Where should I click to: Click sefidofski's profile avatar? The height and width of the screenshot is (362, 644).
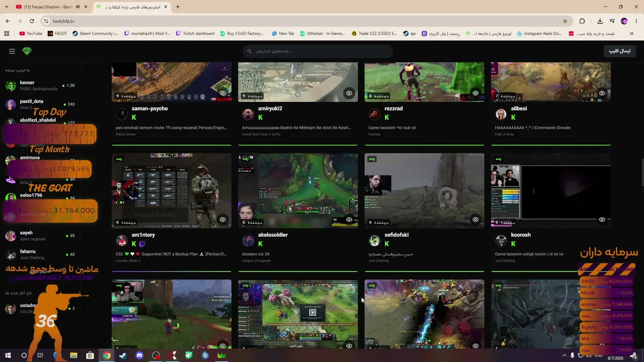tap(374, 241)
